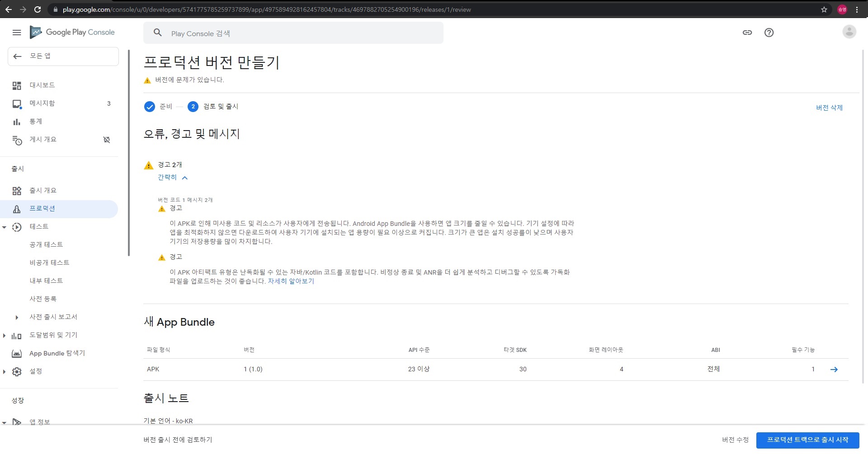
Task: Expand the 사전 출시 보고서 arrow
Action: click(17, 318)
